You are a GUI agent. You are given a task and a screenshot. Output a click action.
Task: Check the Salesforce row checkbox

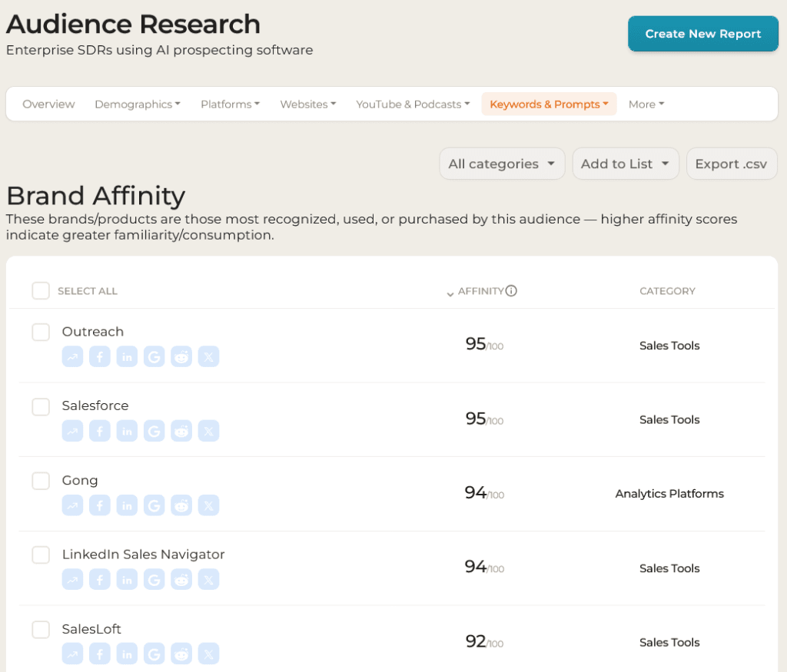click(x=41, y=407)
